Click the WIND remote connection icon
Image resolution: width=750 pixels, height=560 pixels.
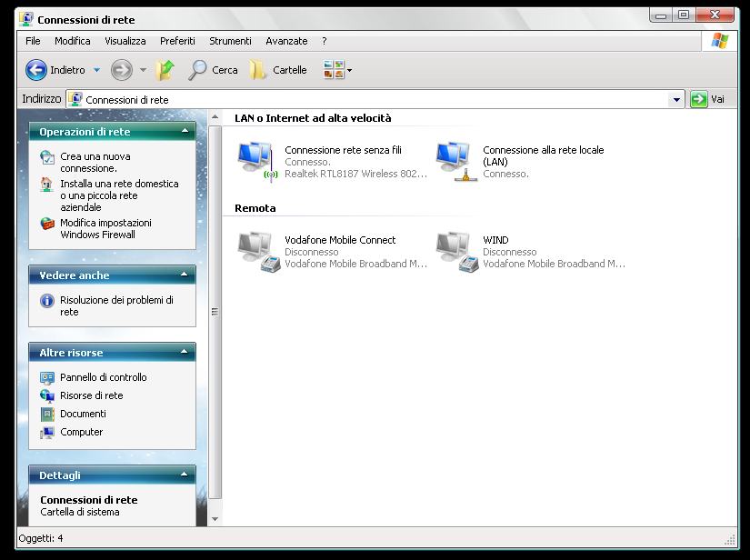(x=453, y=251)
